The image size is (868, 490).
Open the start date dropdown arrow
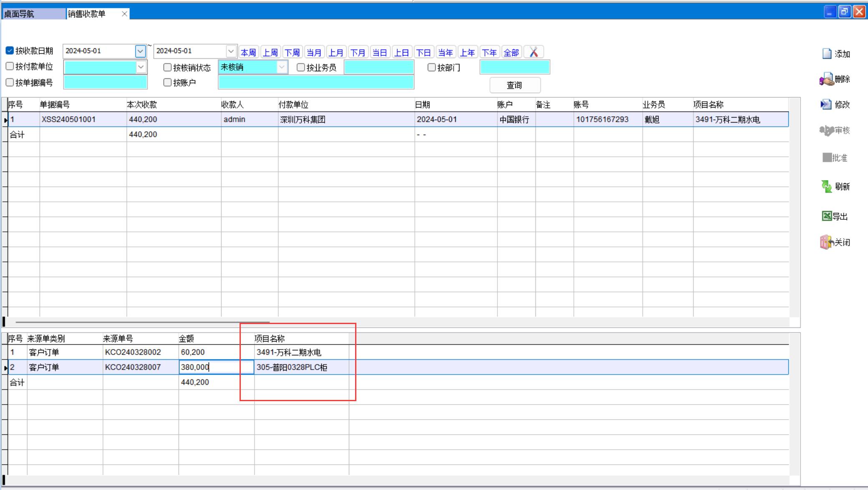140,51
